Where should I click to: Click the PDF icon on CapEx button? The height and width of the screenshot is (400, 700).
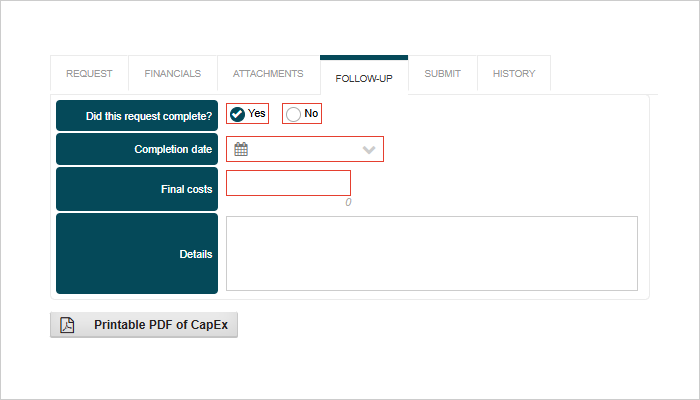[67, 325]
